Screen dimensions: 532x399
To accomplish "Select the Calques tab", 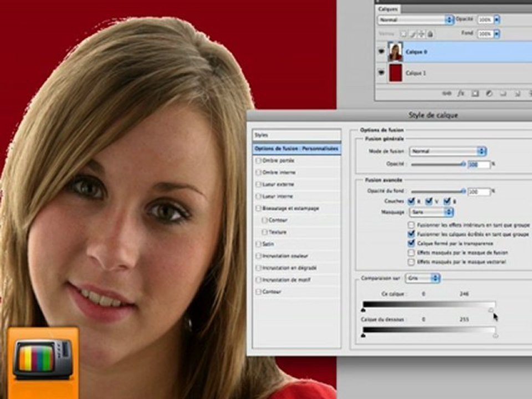I will [x=388, y=9].
